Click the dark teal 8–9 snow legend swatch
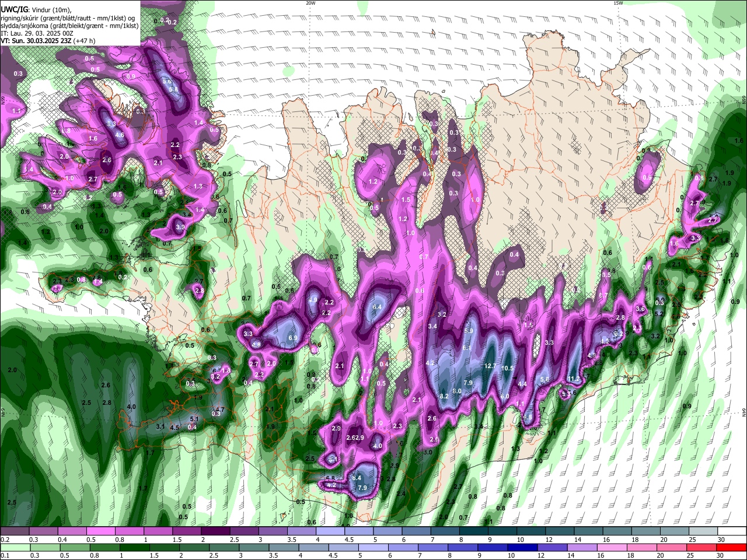 coord(474,531)
